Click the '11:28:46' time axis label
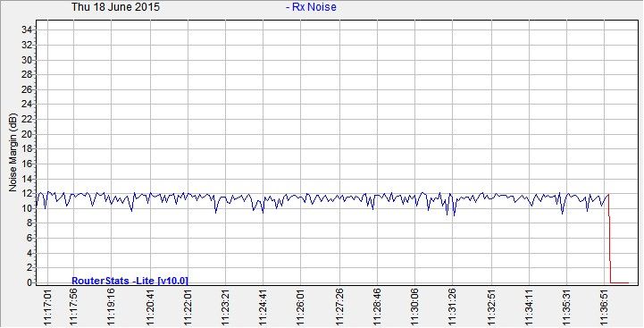644x328 pixels. pyautogui.click(x=377, y=307)
